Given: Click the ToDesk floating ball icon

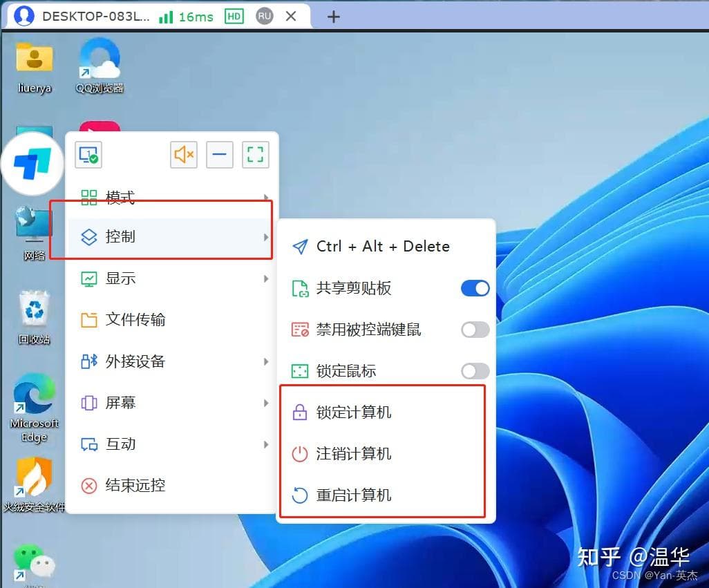Looking at the screenshot, I should [x=32, y=164].
